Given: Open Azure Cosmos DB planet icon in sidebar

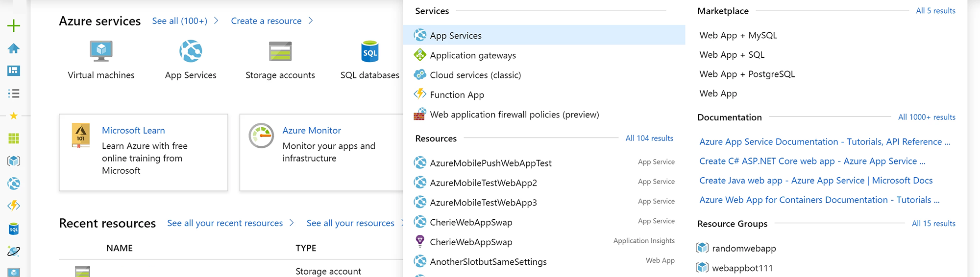Looking at the screenshot, I should [x=14, y=251].
